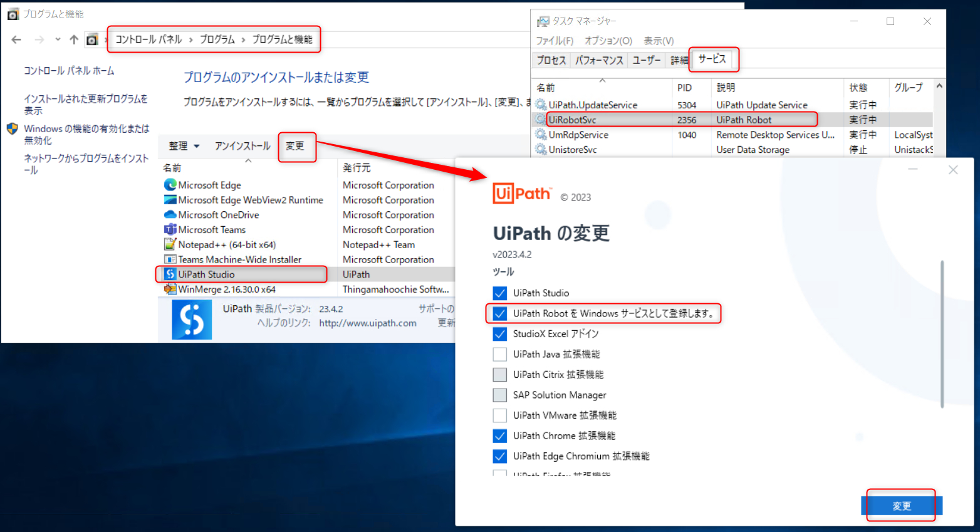Click the Microsoft Teams program icon

pos(170,229)
